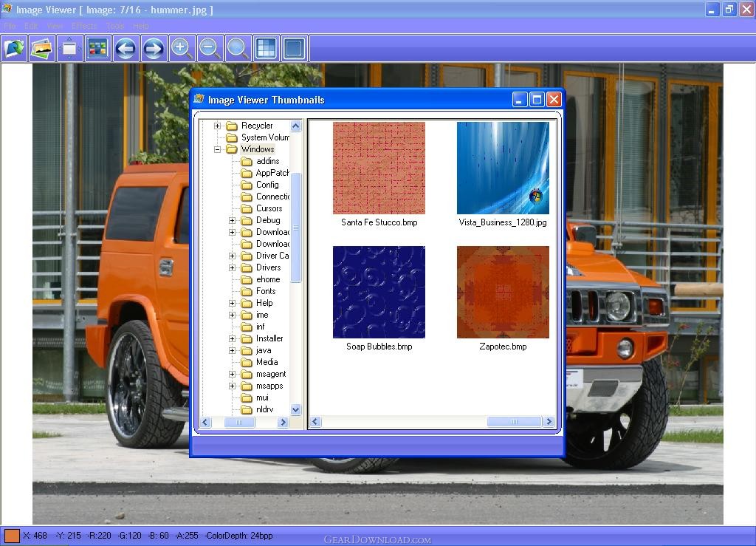Screen dimensions: 756x546
Task: Open the Santa Fe Stucco.bmp thumbnail
Action: tap(379, 168)
